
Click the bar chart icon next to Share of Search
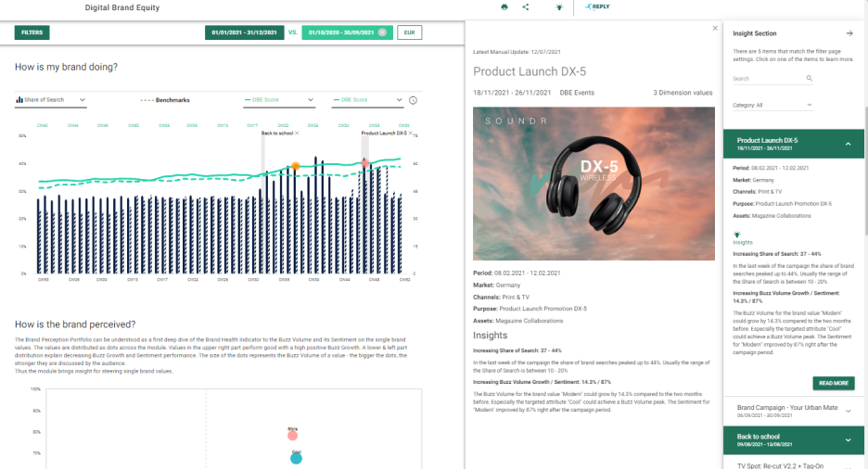pos(19,99)
